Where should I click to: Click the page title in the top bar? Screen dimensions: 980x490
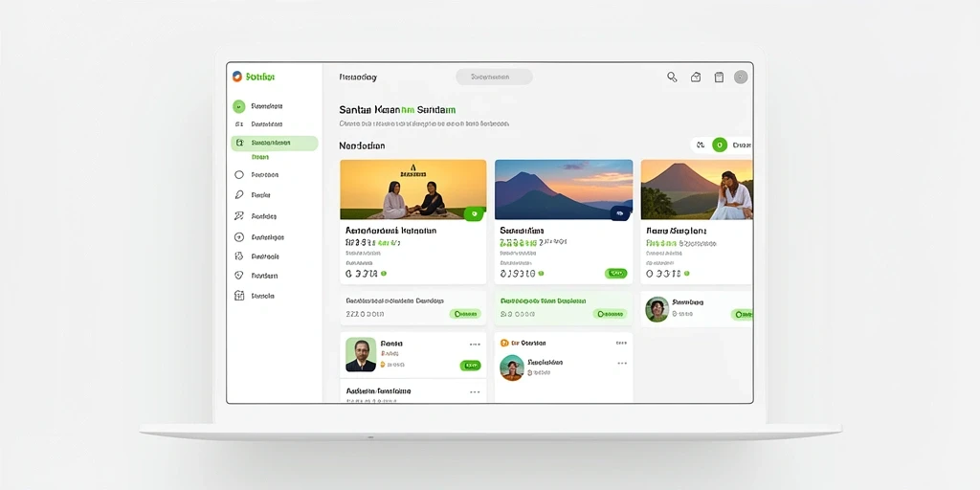pyautogui.click(x=358, y=78)
